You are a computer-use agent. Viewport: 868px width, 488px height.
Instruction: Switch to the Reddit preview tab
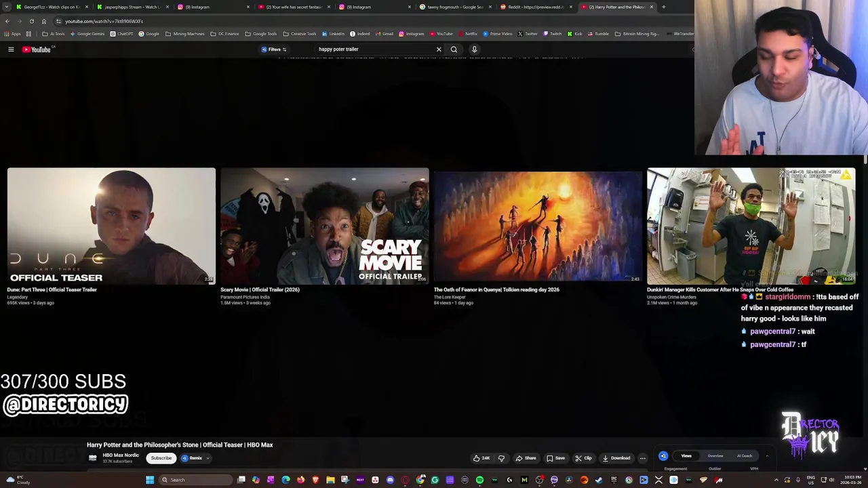(536, 7)
